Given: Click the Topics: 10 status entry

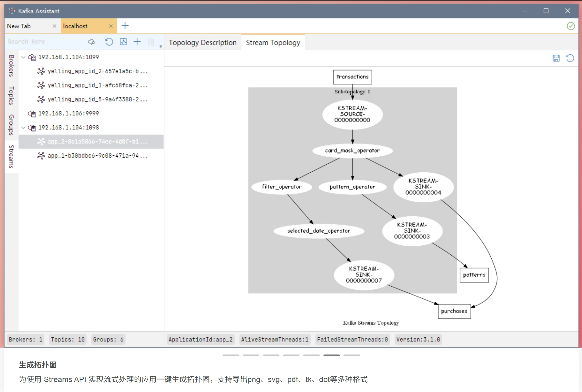Looking at the screenshot, I should 68,339.
